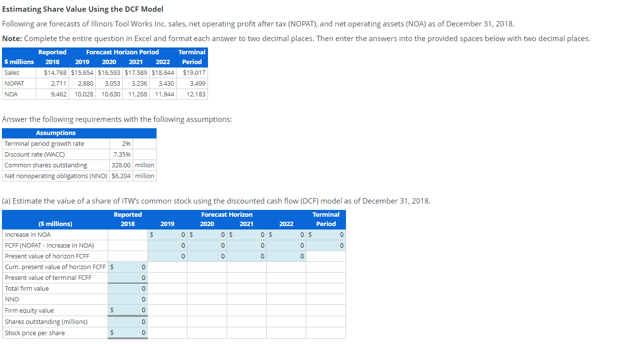The image size is (644, 344).
Task: Select the FCFF 2020 input cell
Action: pos(208,245)
